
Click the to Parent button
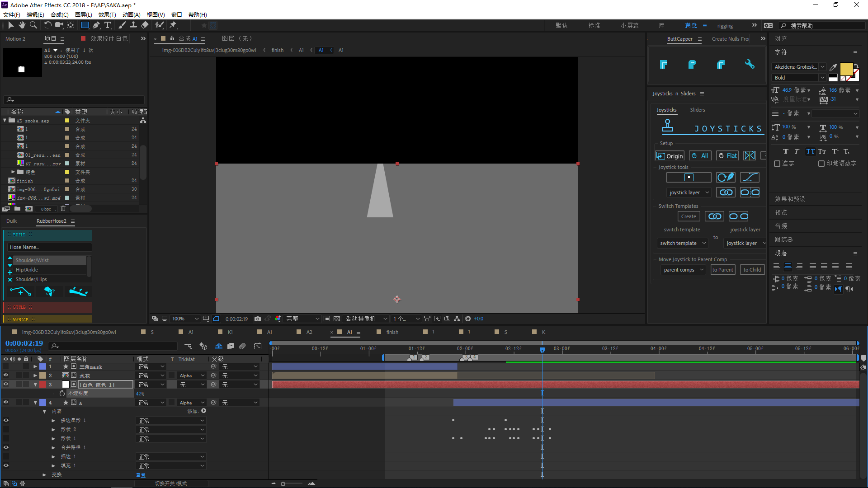click(723, 270)
